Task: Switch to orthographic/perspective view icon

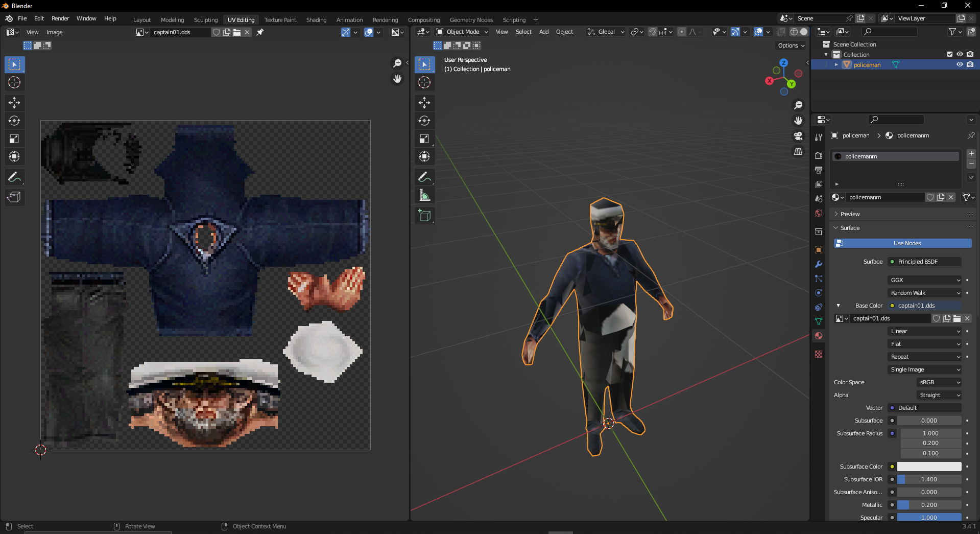Action: tap(798, 152)
